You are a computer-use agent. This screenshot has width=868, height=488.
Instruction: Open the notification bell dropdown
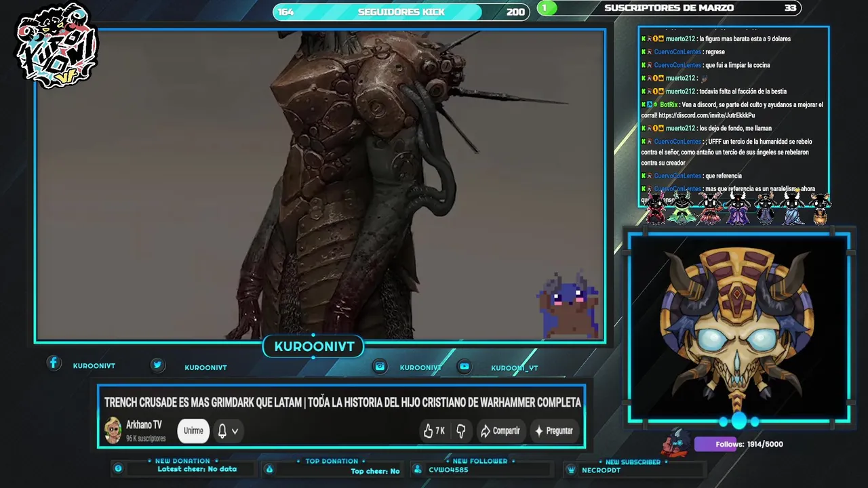pos(228,430)
